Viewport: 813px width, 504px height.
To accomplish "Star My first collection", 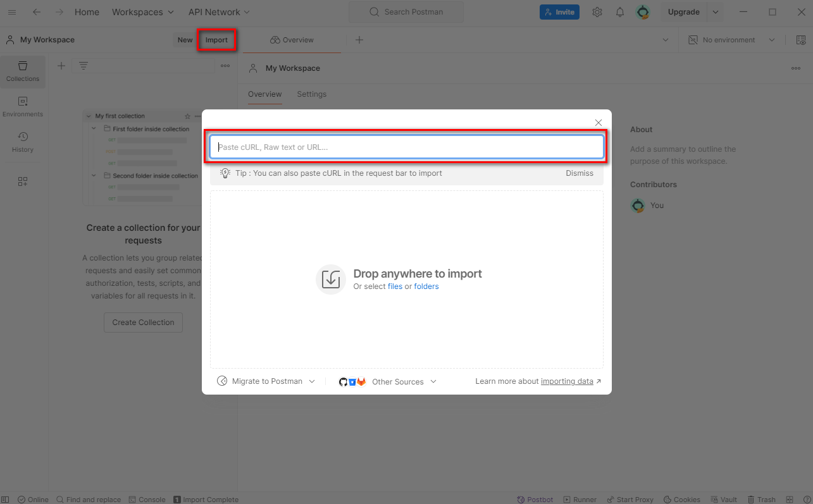I will click(187, 116).
